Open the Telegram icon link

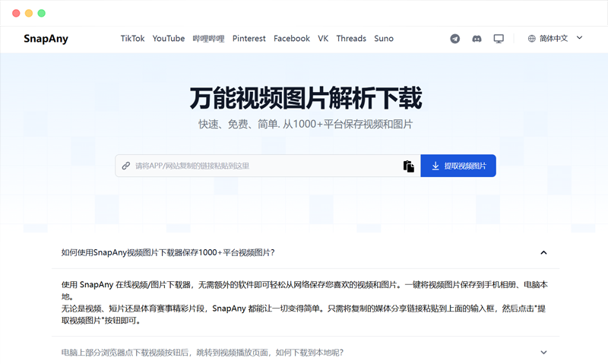point(454,39)
